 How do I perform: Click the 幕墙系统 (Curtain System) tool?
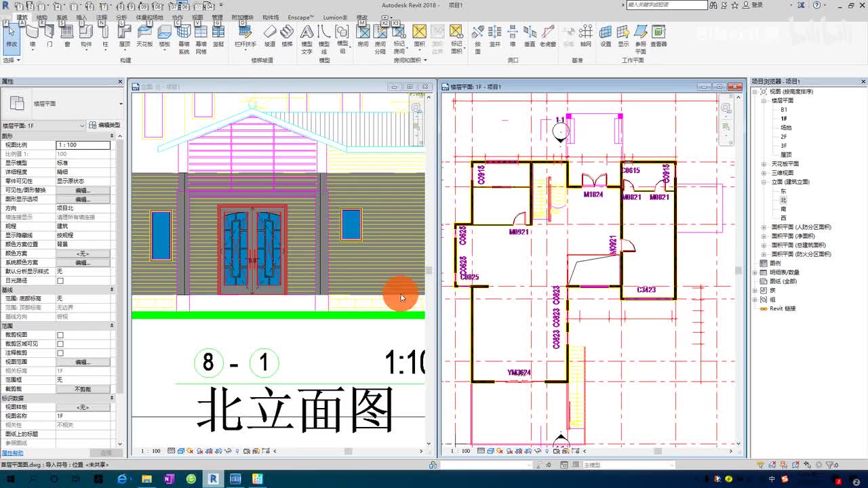click(184, 39)
